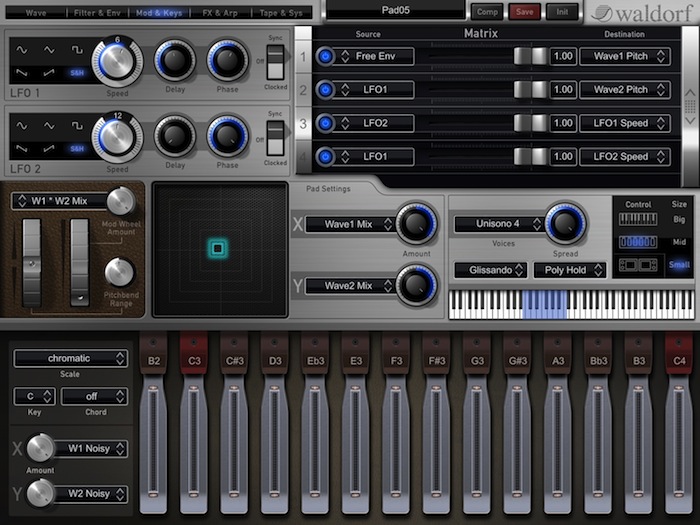The width and height of the screenshot is (700, 525).
Task: Flip the LFO 1 Sync/Clocked switch
Action: (277, 59)
